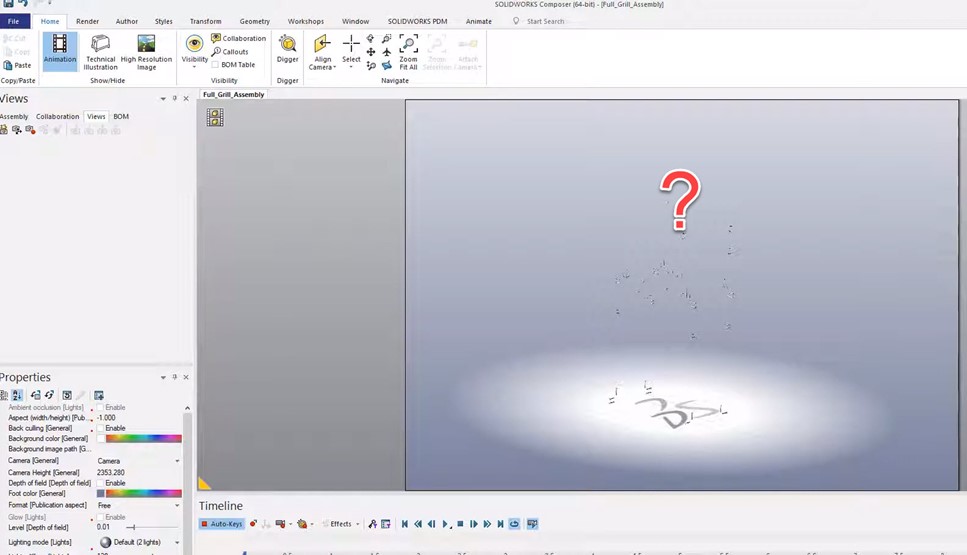Viewport: 967px width, 555px height.
Task: Enable Ambient occlusion checkbox
Action: (100, 408)
